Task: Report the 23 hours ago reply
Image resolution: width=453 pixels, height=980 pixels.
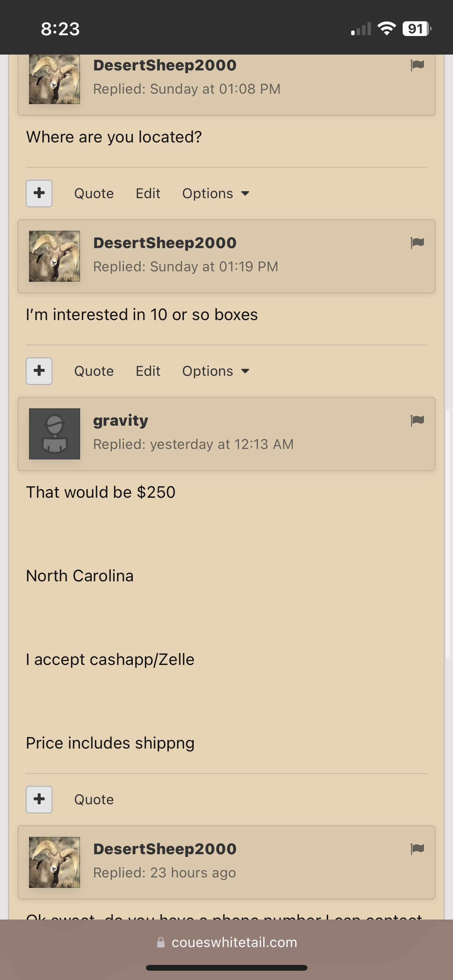Action: tap(417, 849)
